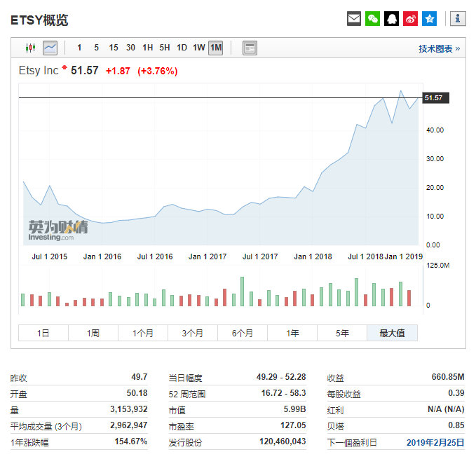Select the 5H interval
Image resolution: width=476 pixels, height=459 pixels.
[165, 48]
